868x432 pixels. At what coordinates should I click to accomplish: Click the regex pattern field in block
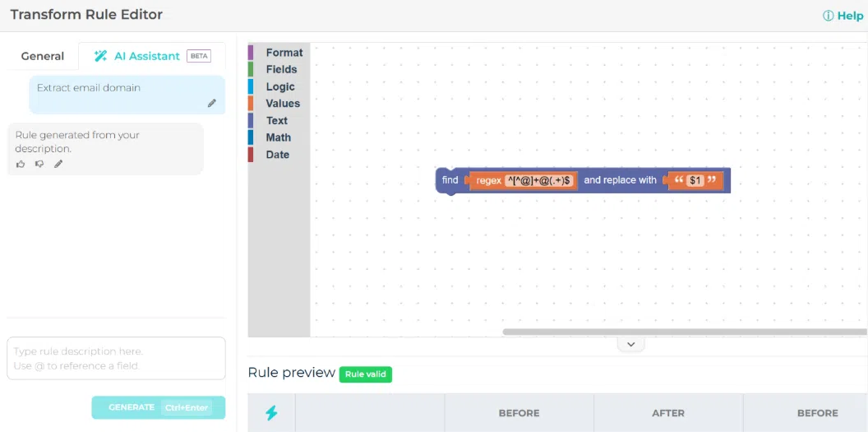(539, 180)
